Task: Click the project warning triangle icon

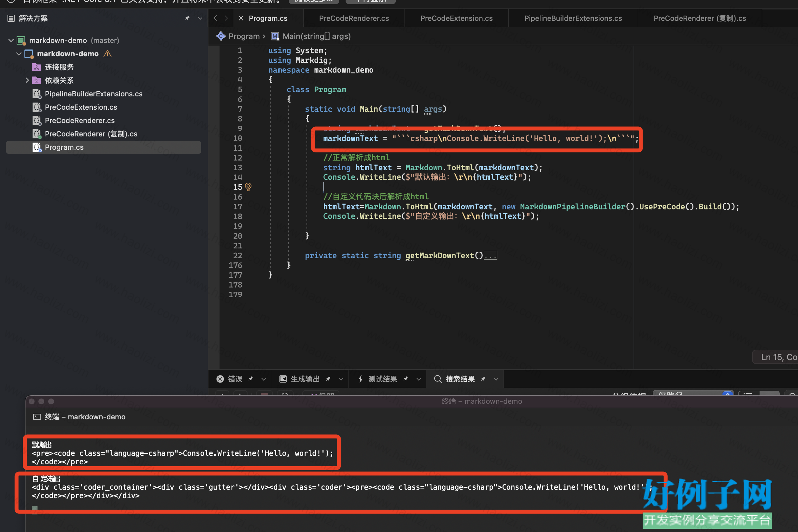Action: 107,54
